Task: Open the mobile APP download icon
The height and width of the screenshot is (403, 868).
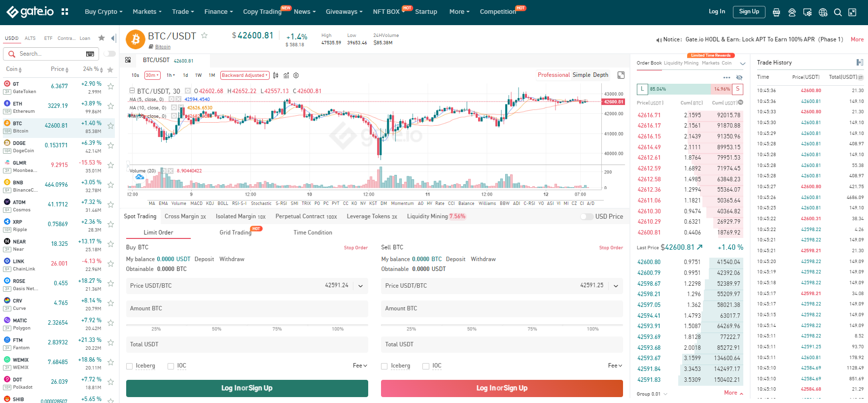Action: click(776, 12)
